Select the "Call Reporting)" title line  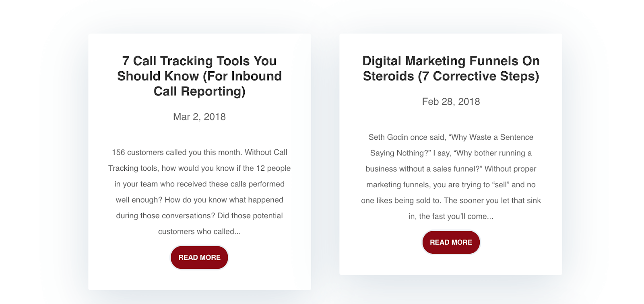(x=199, y=91)
